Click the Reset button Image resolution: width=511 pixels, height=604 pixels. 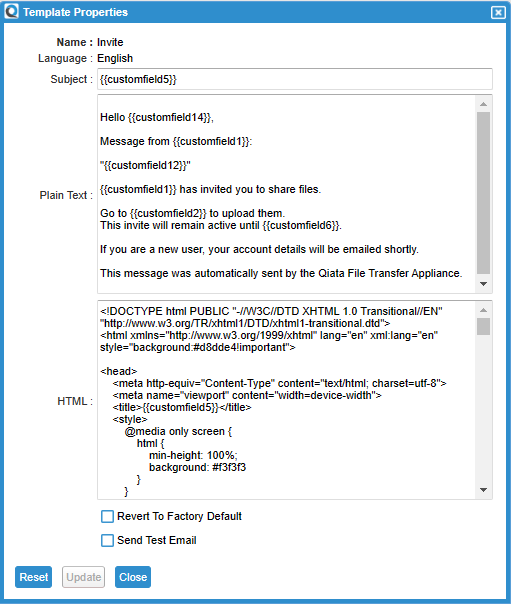pos(34,577)
